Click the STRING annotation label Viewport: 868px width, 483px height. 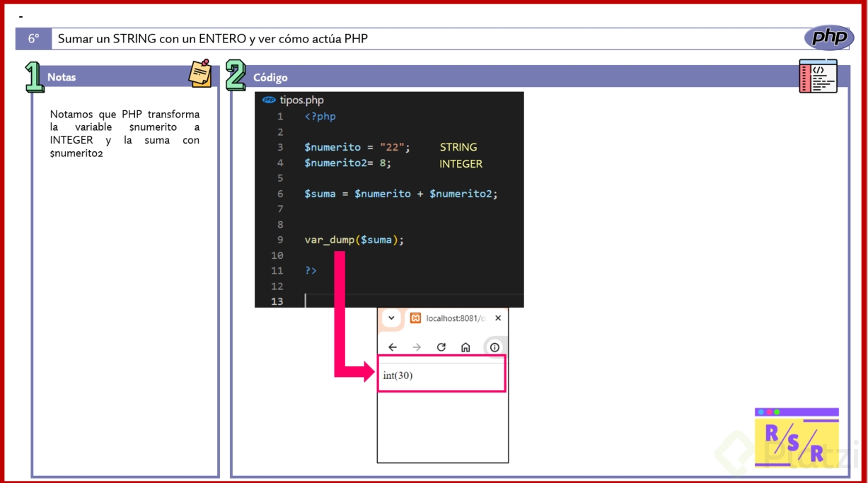tap(458, 147)
